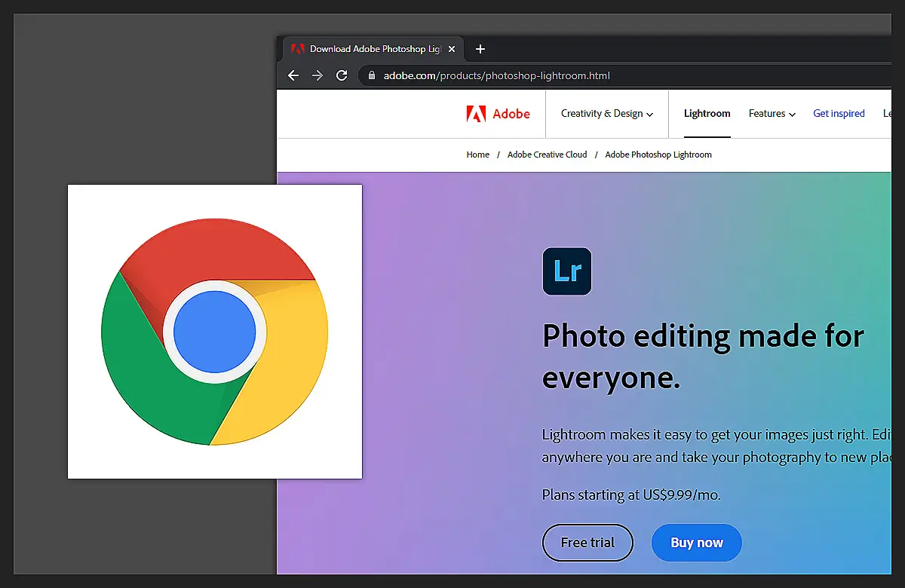Click the browser forward arrow
This screenshot has width=905, height=588.
click(318, 75)
